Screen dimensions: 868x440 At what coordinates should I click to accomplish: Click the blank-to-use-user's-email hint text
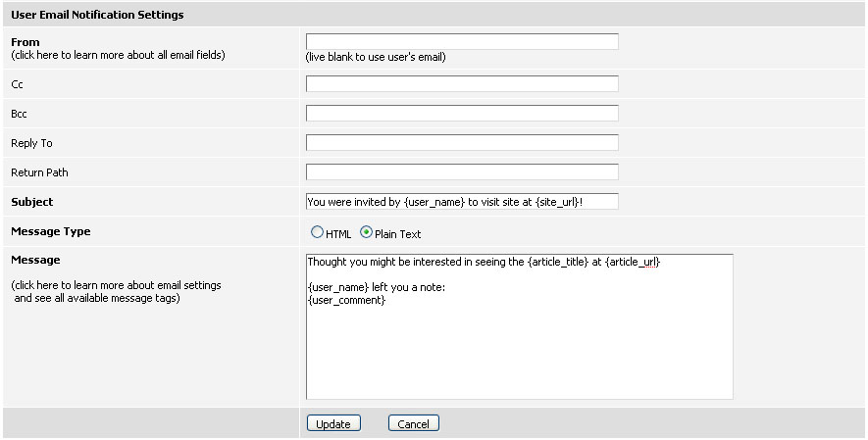pyautogui.click(x=376, y=57)
